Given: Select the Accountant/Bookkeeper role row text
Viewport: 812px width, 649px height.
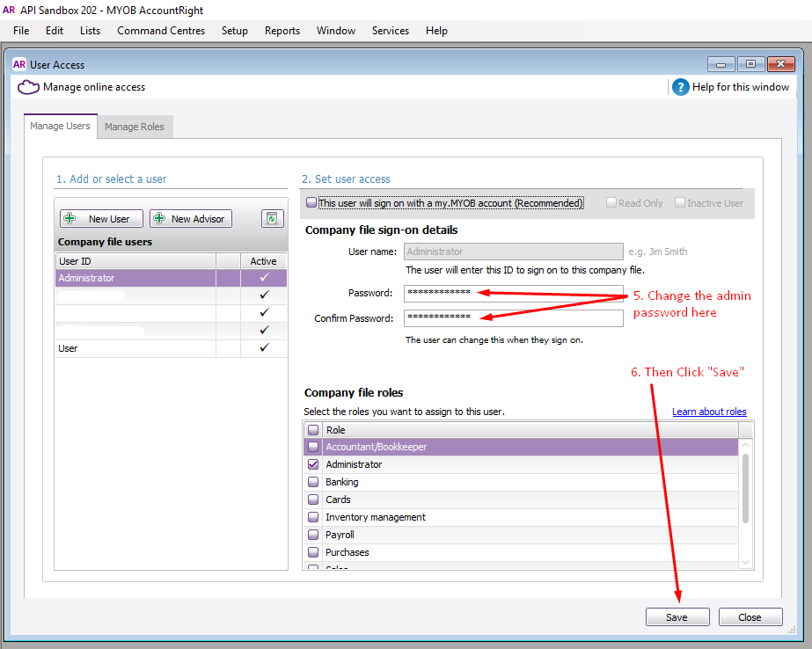Looking at the screenshot, I should click(x=377, y=447).
